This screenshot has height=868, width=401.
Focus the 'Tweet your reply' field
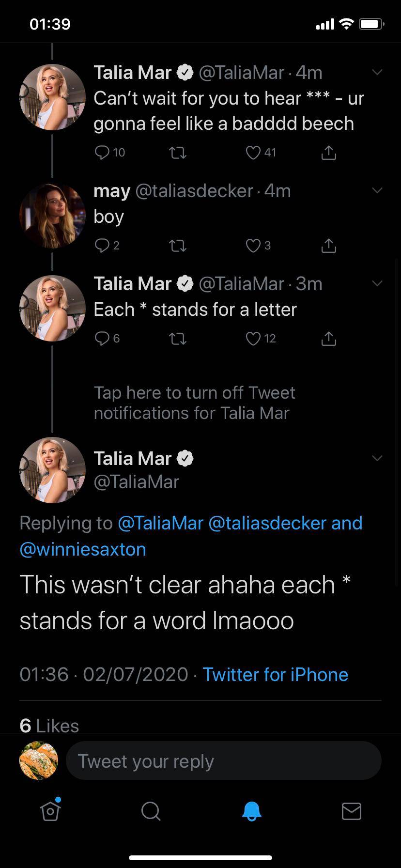(223, 761)
